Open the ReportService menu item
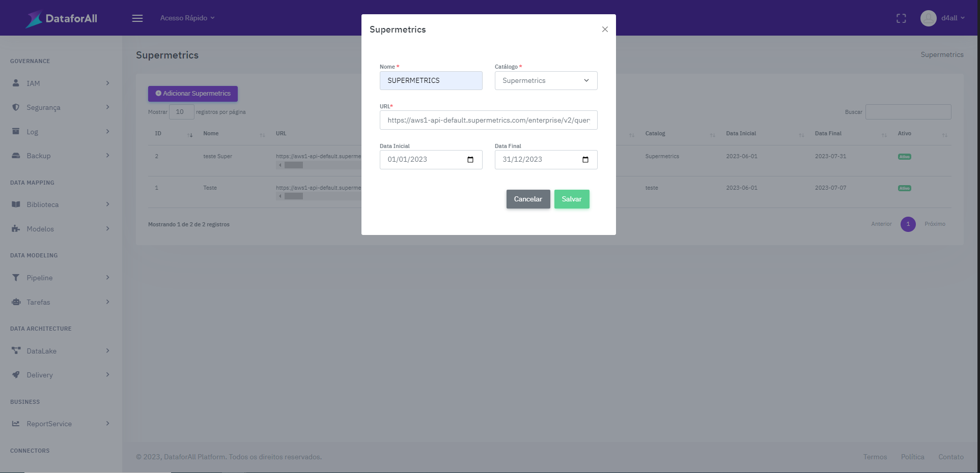The width and height of the screenshot is (980, 473). (x=49, y=424)
